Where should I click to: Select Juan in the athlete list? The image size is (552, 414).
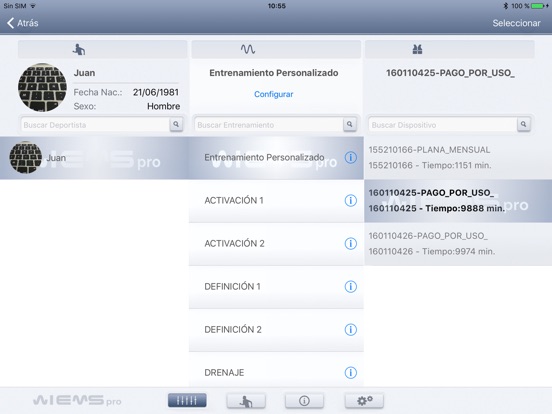pos(94,158)
